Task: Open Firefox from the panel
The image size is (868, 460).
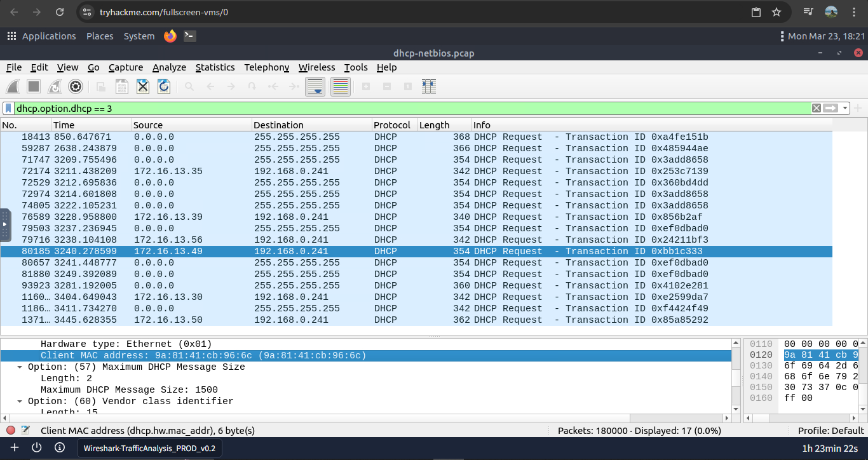Action: (170, 36)
